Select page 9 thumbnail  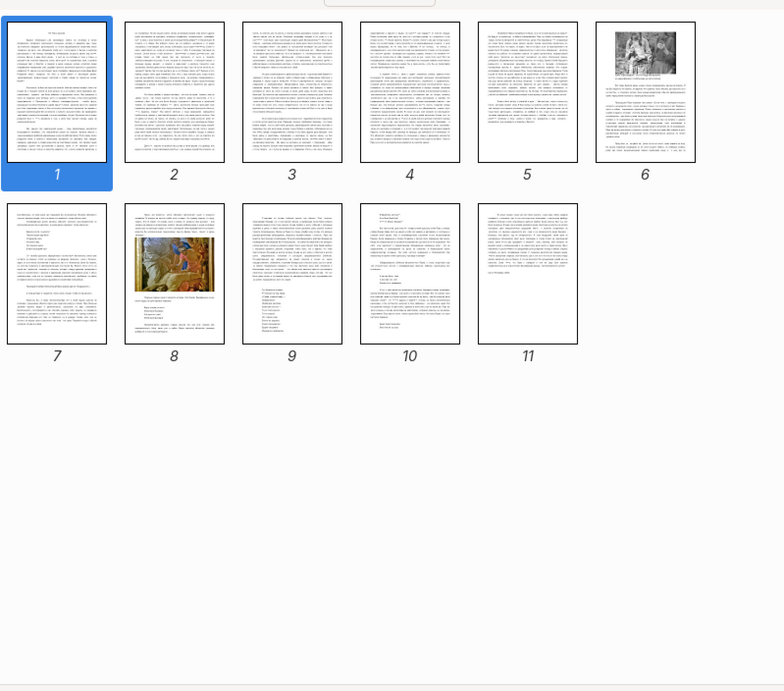pyautogui.click(x=292, y=274)
